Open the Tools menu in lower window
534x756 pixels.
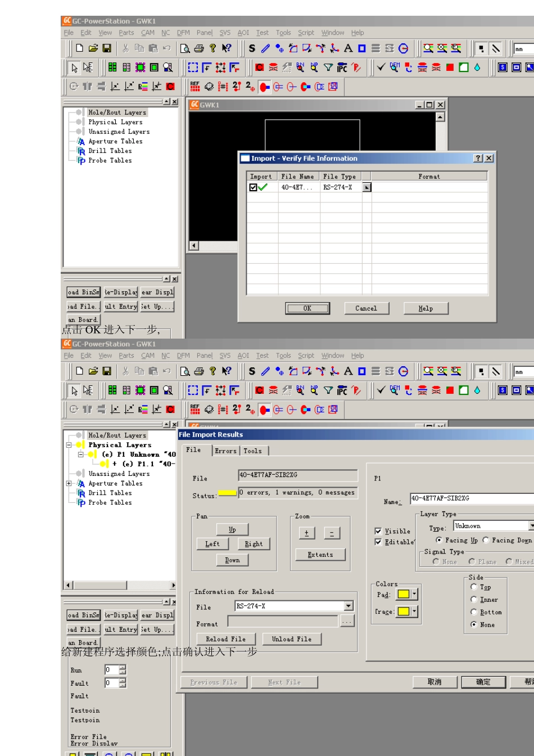click(283, 355)
